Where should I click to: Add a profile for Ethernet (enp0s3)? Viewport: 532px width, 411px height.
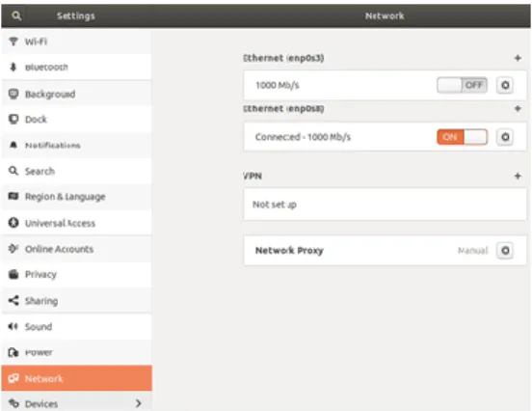[518, 58]
